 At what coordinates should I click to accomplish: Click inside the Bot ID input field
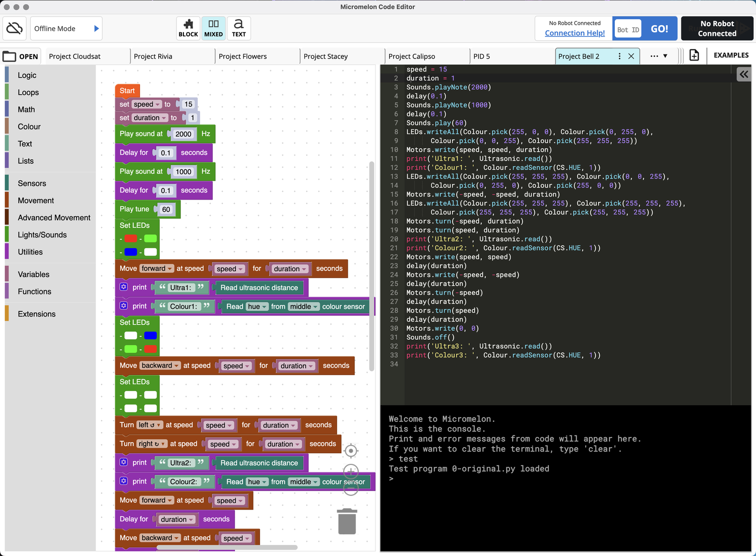point(627,29)
